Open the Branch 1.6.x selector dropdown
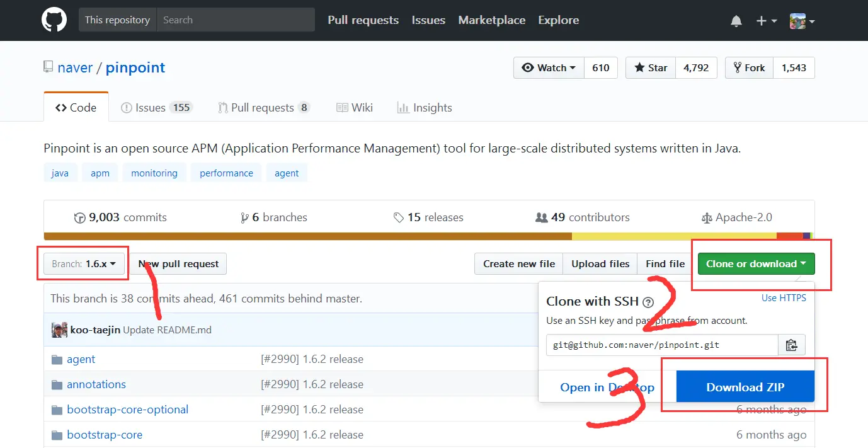 tap(84, 263)
